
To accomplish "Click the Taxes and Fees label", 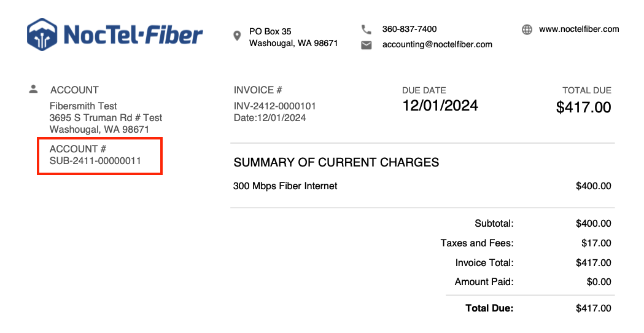I will 477,243.
